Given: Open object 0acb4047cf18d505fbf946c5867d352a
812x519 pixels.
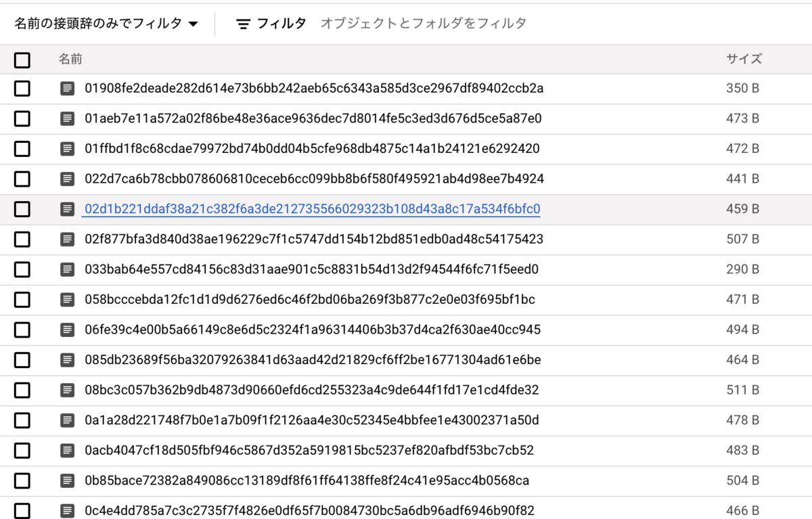Looking at the screenshot, I should (309, 451).
